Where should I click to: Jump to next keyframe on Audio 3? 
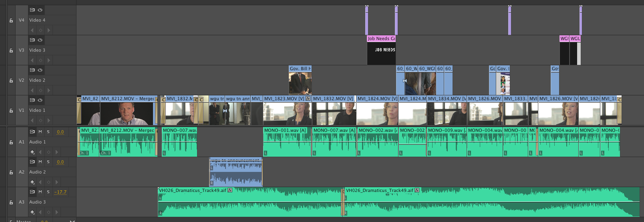pos(56,212)
